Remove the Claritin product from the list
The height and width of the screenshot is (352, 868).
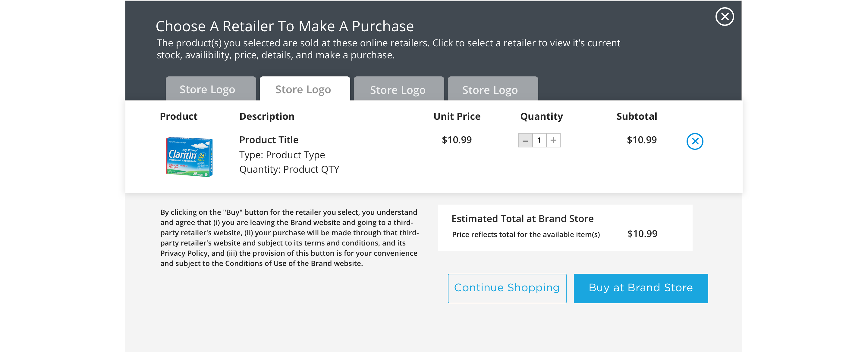694,141
